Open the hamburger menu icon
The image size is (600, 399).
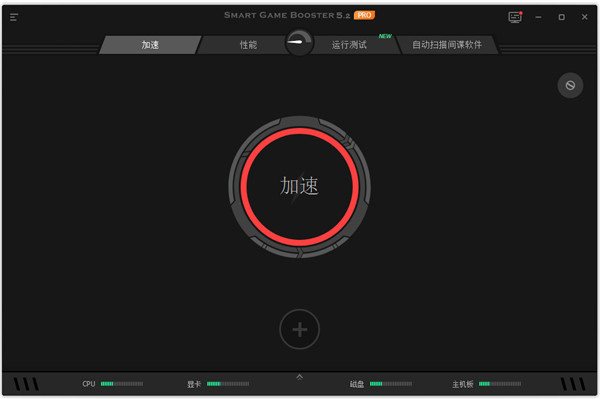(x=14, y=17)
